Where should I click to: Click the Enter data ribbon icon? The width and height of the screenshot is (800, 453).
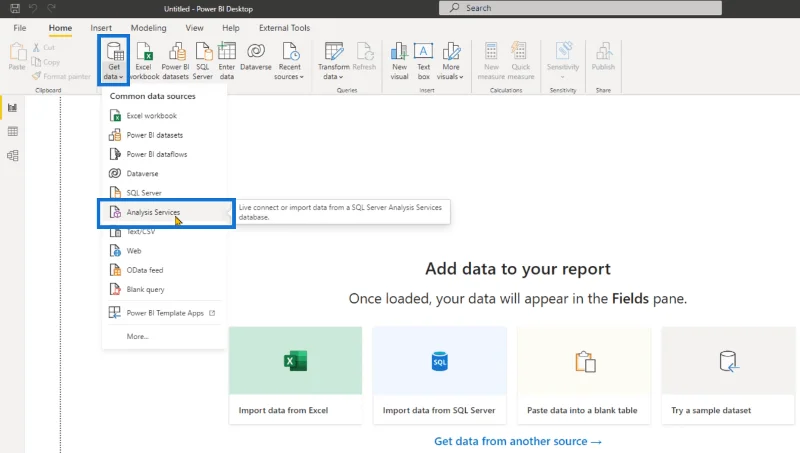click(227, 61)
